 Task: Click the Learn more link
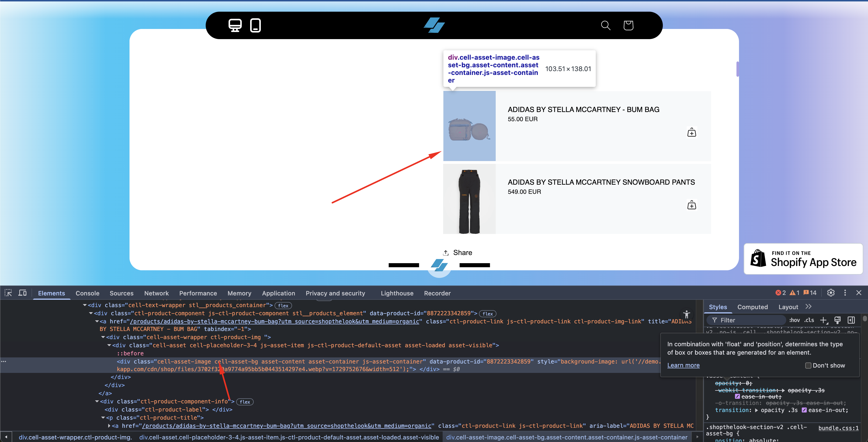(x=683, y=365)
